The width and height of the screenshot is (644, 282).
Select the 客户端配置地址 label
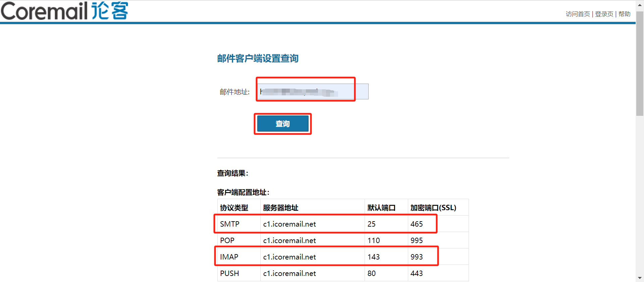(243, 192)
